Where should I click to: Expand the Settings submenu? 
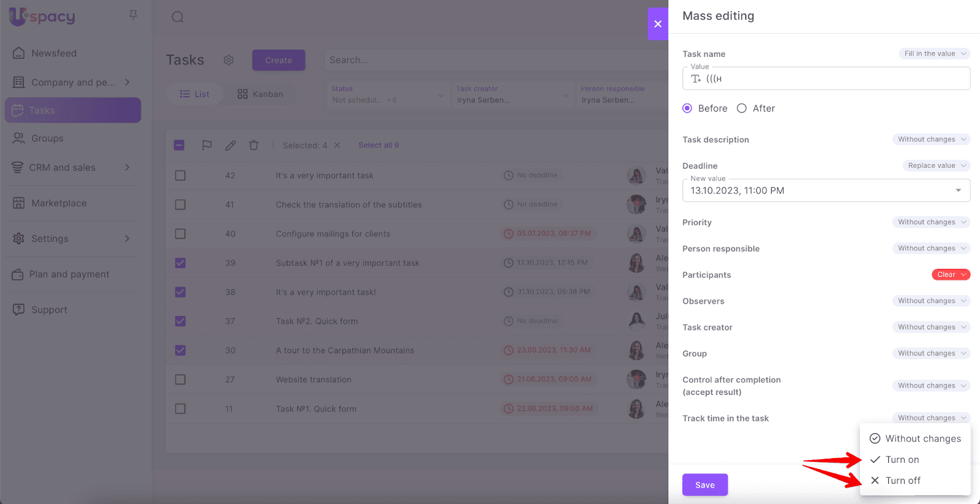pyautogui.click(x=127, y=238)
